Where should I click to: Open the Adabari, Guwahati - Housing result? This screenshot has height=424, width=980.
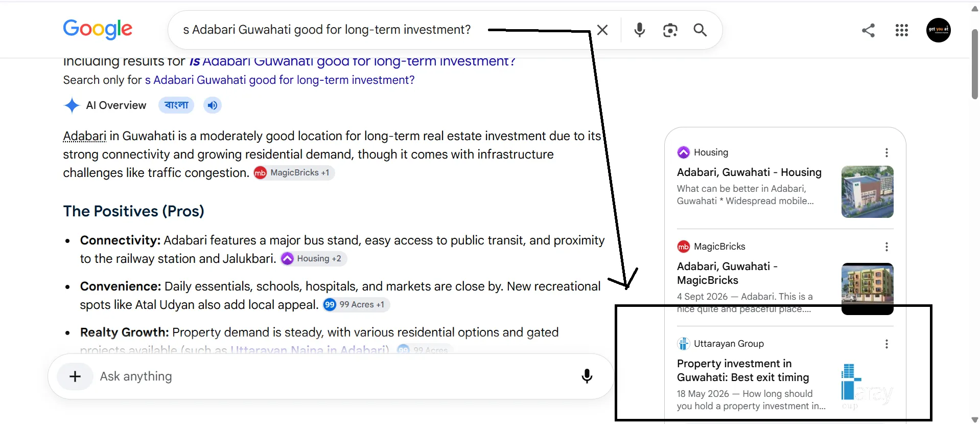749,172
